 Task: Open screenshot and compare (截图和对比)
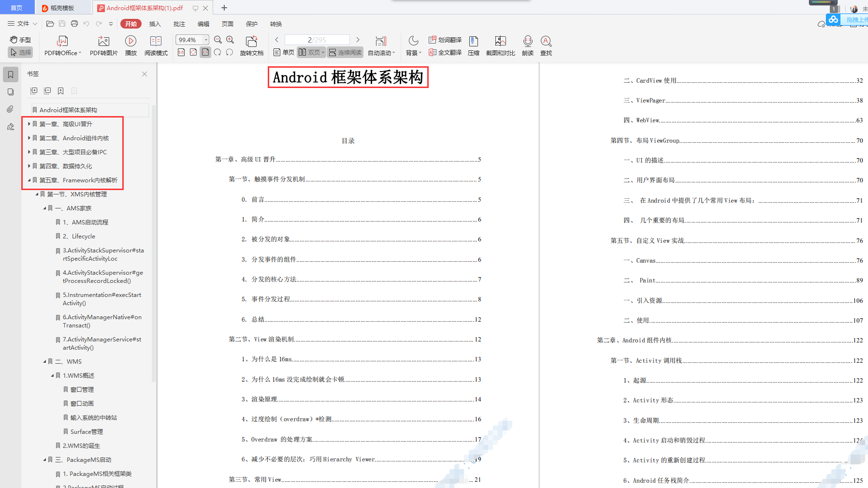click(500, 46)
